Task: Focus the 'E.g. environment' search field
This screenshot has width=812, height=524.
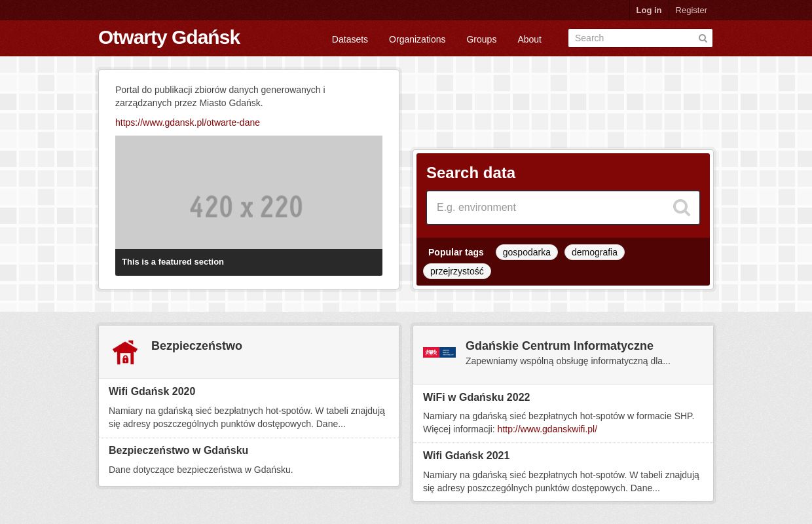Action: pos(563,208)
